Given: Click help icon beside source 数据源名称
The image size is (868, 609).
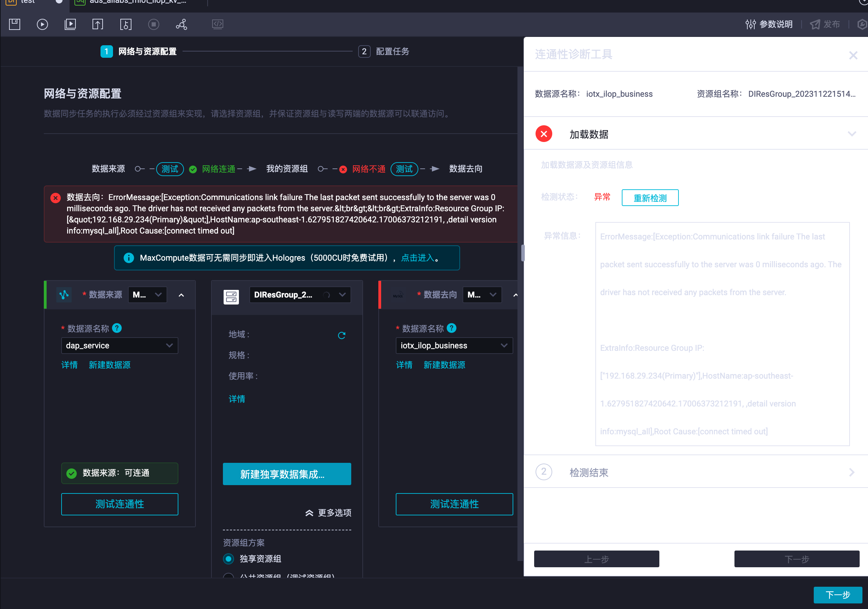Looking at the screenshot, I should point(117,328).
